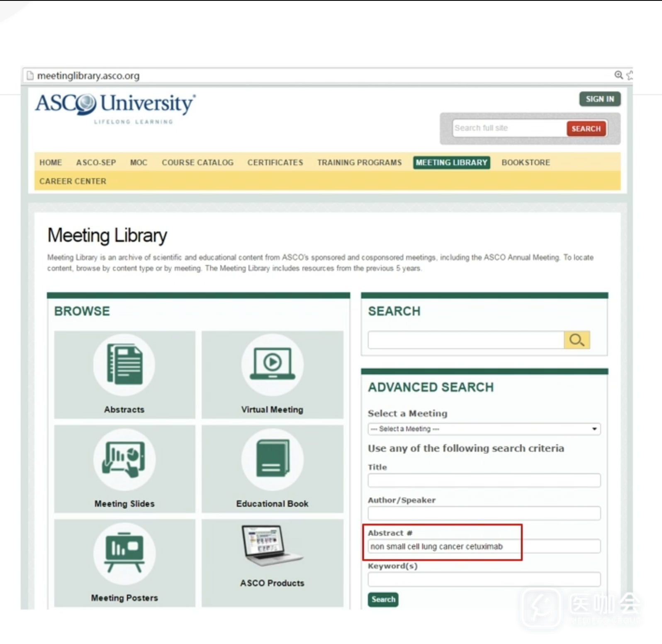Image resolution: width=662 pixels, height=644 pixels.
Task: Click the browser zoom magnifier icon
Action: (618, 75)
